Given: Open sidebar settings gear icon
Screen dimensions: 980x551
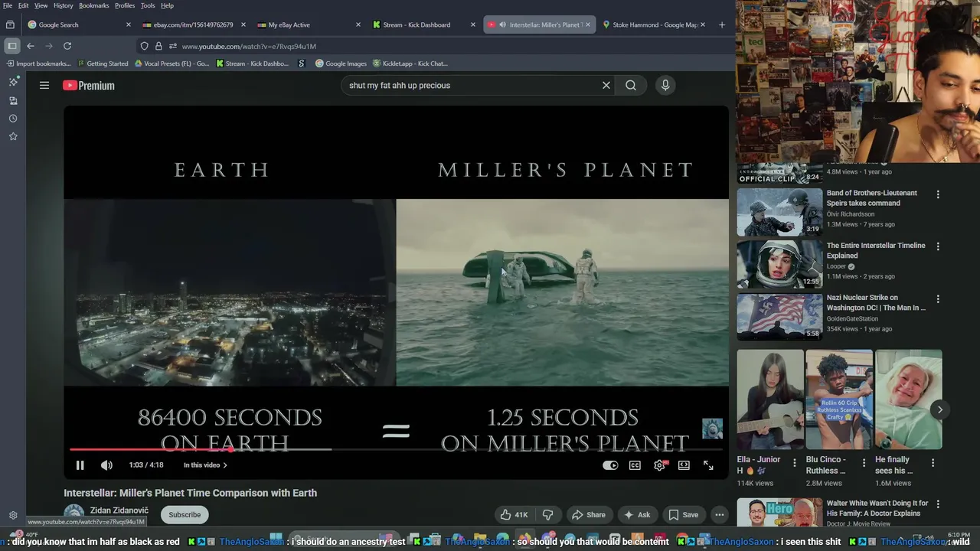Looking at the screenshot, I should point(13,515).
